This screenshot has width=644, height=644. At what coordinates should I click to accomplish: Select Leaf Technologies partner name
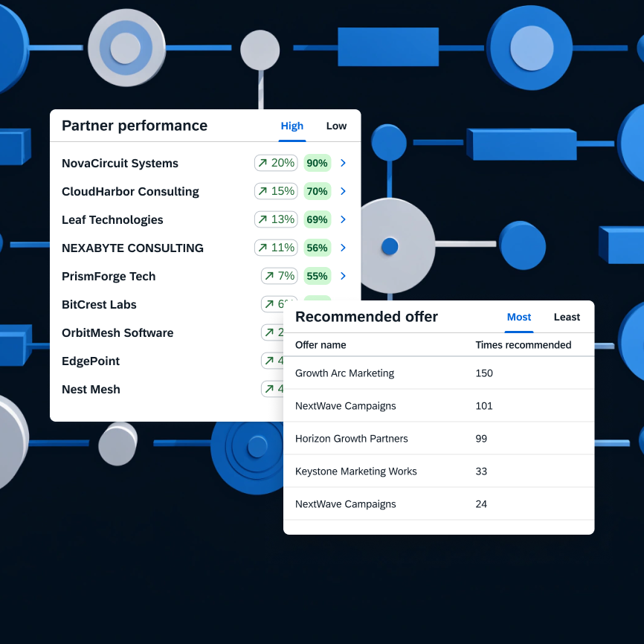(112, 220)
